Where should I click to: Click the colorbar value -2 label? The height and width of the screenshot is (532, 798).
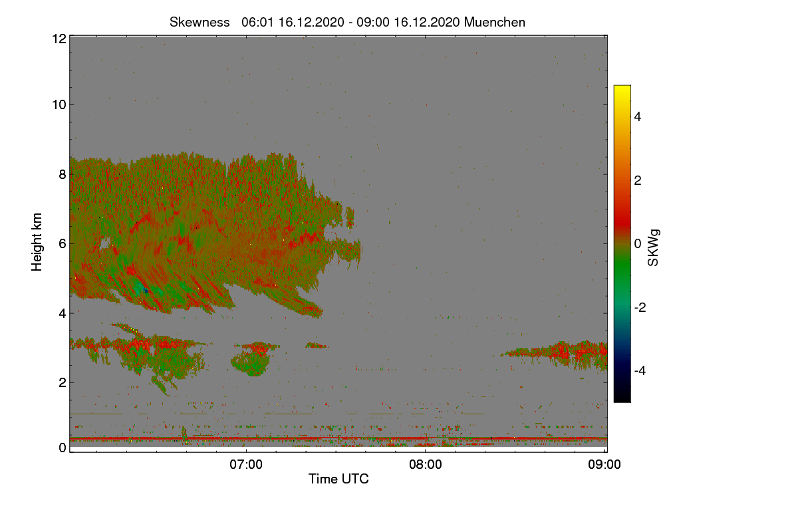[x=640, y=307]
